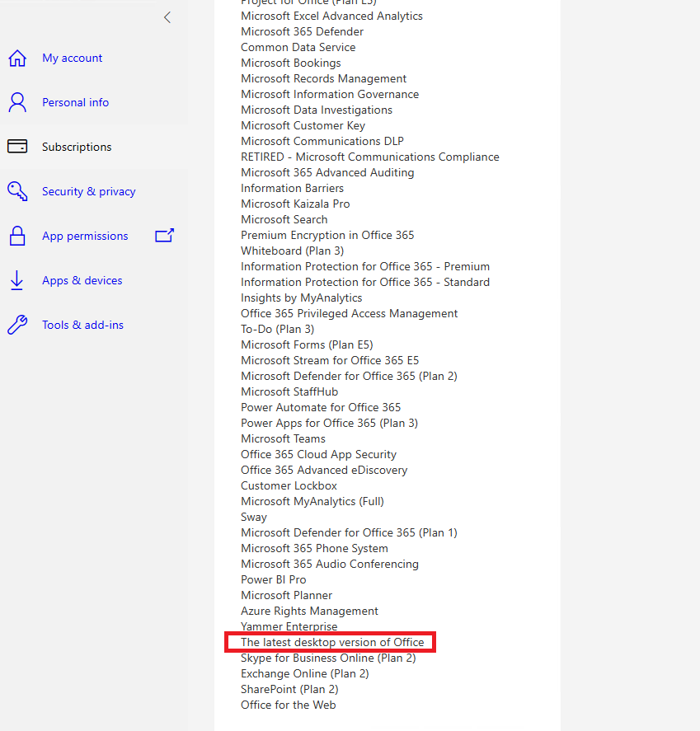Image resolution: width=700 pixels, height=731 pixels.
Task: Click 'Microsoft Customer Key' entry
Action: [x=303, y=125]
